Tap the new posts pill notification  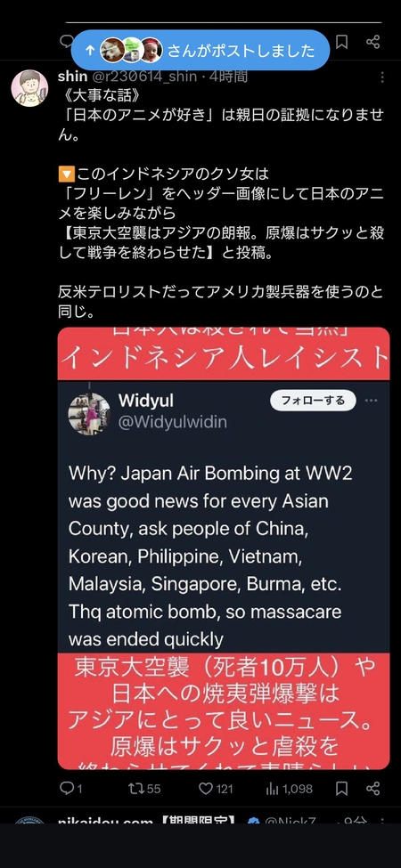coord(200,51)
